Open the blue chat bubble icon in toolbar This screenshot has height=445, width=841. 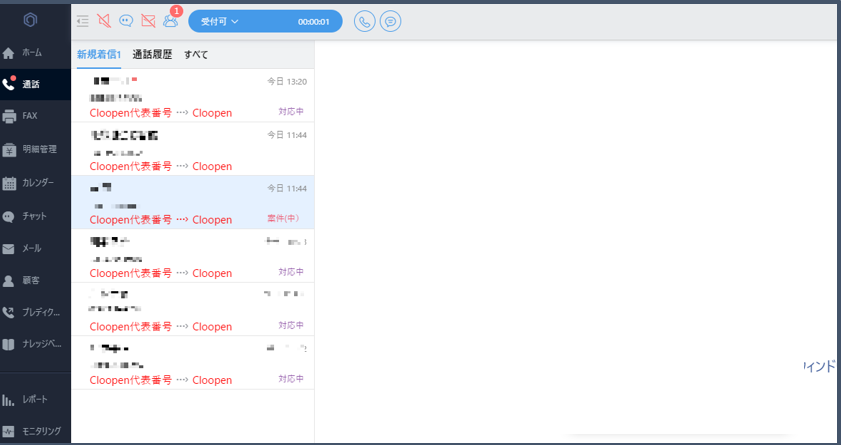[126, 21]
